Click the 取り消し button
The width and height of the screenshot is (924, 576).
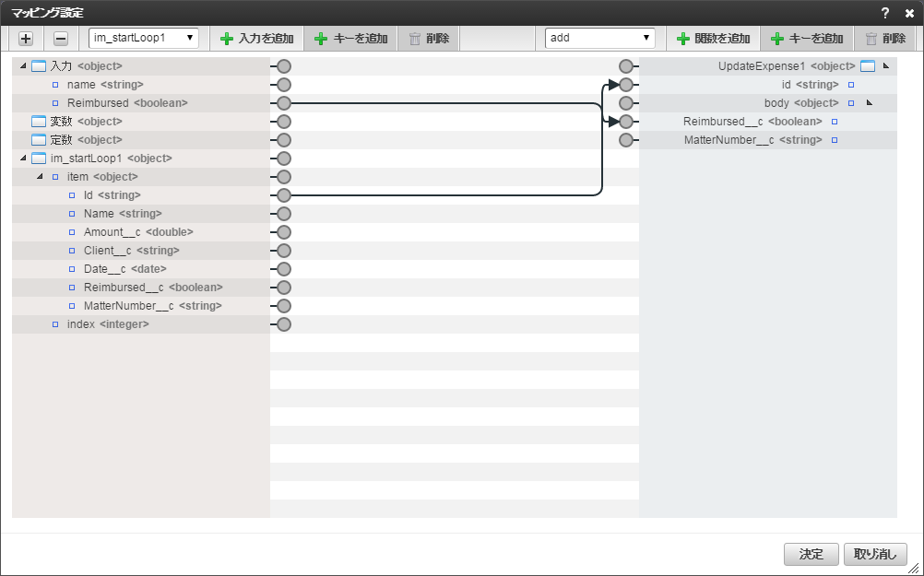(875, 554)
